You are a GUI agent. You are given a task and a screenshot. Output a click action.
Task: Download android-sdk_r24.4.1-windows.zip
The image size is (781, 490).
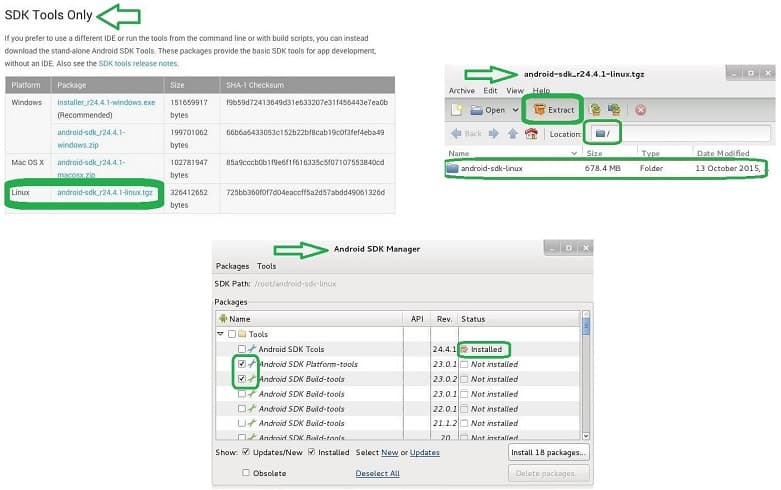(91, 138)
